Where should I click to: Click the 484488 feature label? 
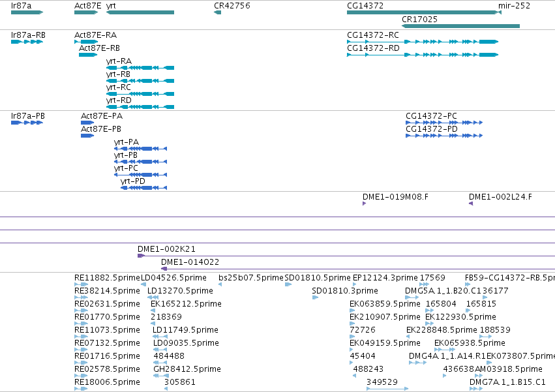[169, 357]
